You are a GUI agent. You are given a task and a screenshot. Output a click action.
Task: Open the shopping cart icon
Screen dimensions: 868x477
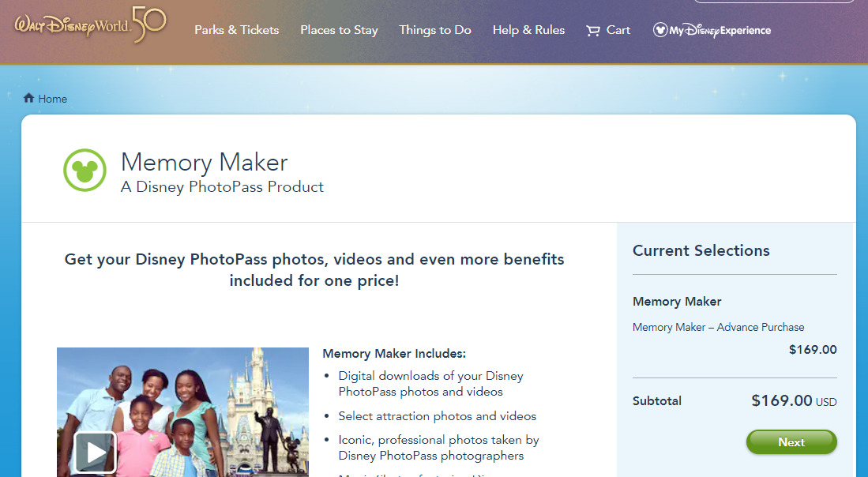593,31
